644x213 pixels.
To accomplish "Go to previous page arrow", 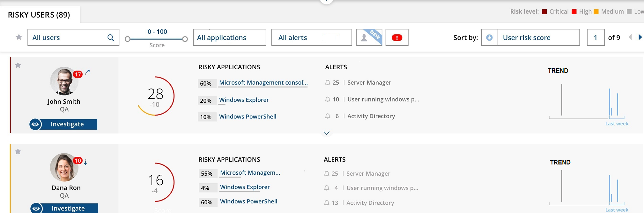I will pos(630,37).
